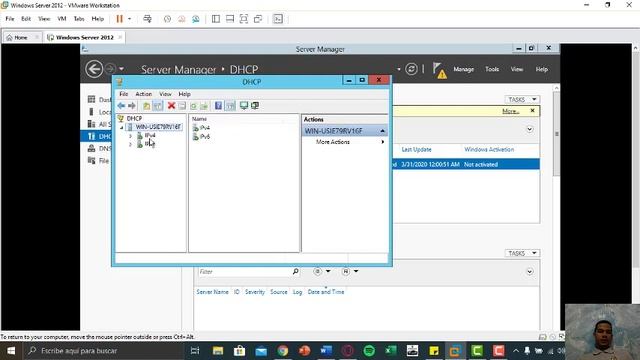Viewport: 640px width, 360px height.
Task: Click the last monitor icon in DHCP toolbar
Action: tap(255, 106)
